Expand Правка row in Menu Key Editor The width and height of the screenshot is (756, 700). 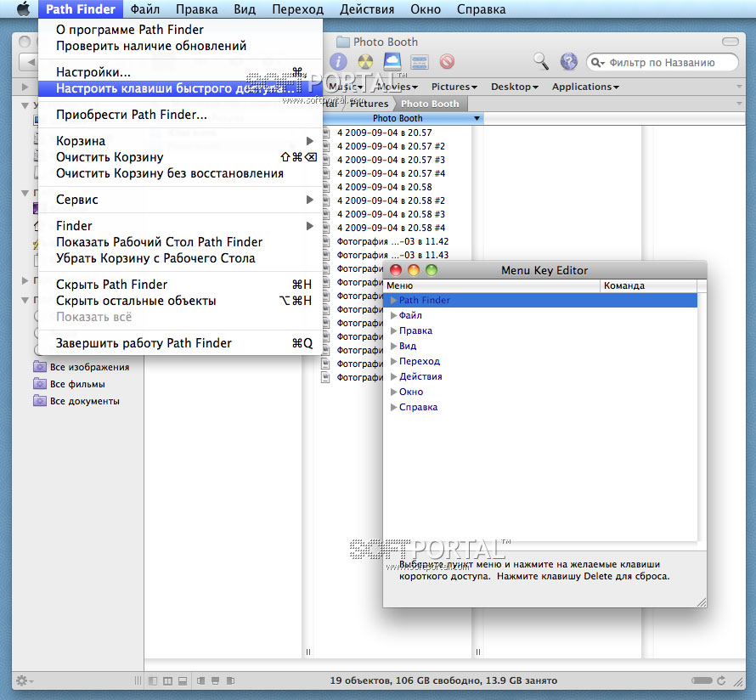pyautogui.click(x=393, y=330)
